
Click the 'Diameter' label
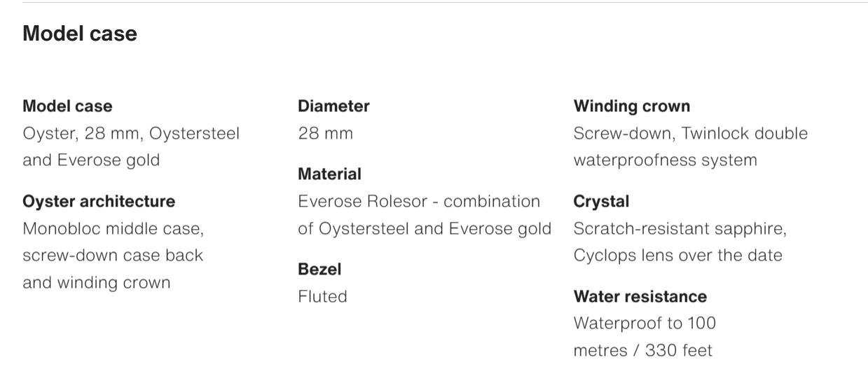(x=333, y=106)
